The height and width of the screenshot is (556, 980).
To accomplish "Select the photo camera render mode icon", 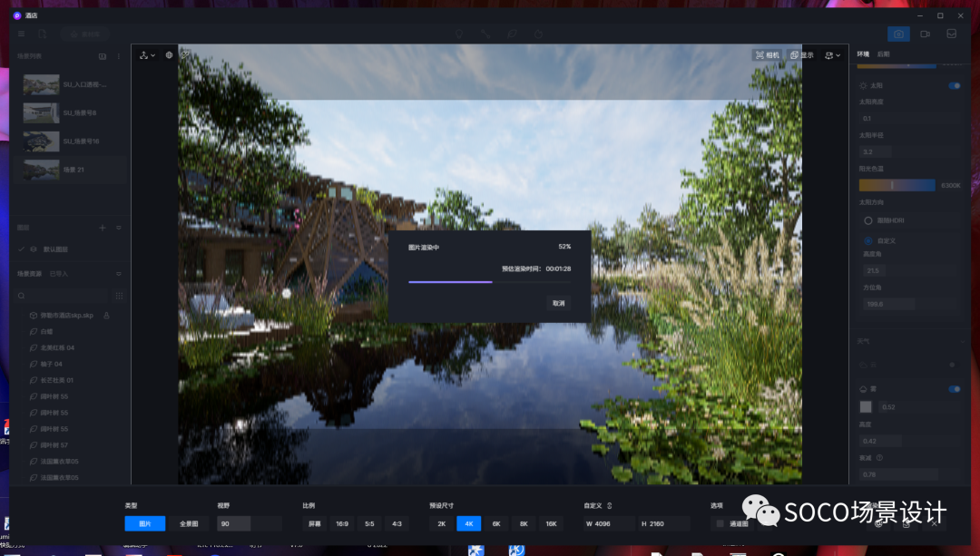I will (898, 34).
